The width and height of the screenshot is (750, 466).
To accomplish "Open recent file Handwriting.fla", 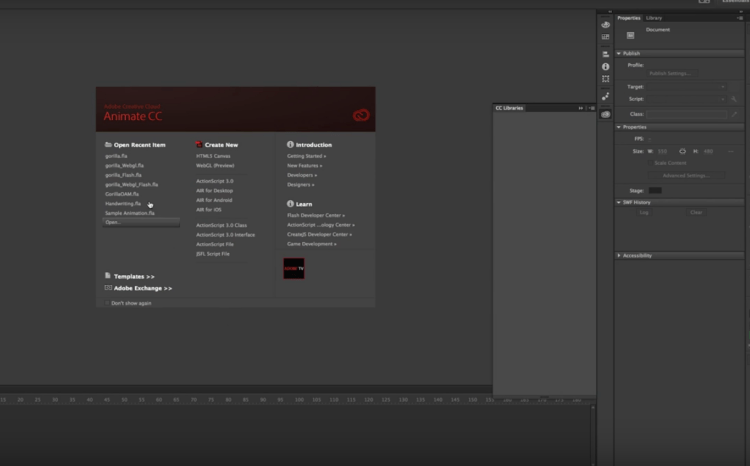I will (x=123, y=204).
